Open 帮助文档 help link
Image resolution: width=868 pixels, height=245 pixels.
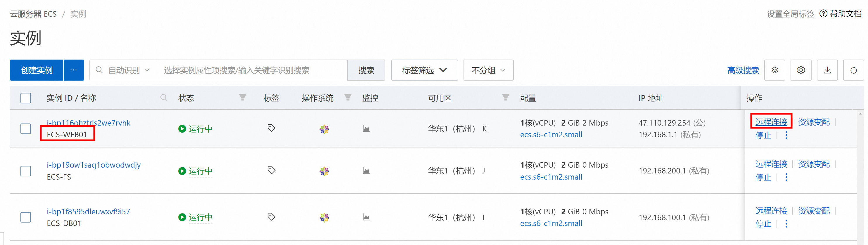pos(846,13)
